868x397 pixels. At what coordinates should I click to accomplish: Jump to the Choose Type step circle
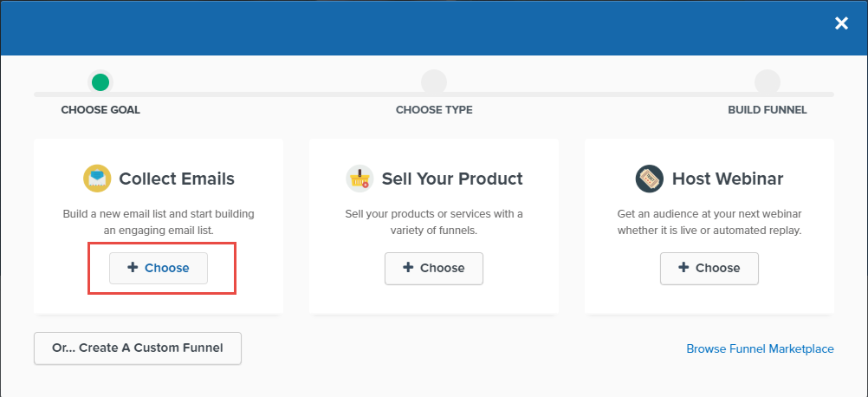click(x=433, y=82)
